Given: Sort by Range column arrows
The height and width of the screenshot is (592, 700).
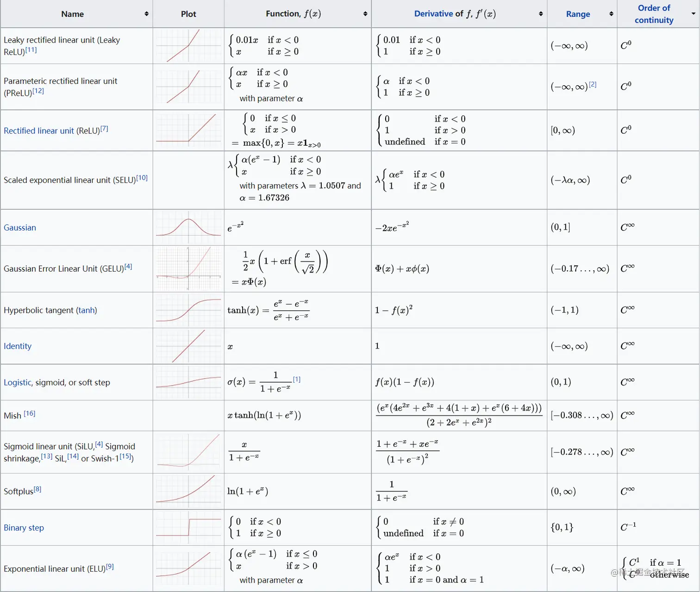Looking at the screenshot, I should [611, 14].
